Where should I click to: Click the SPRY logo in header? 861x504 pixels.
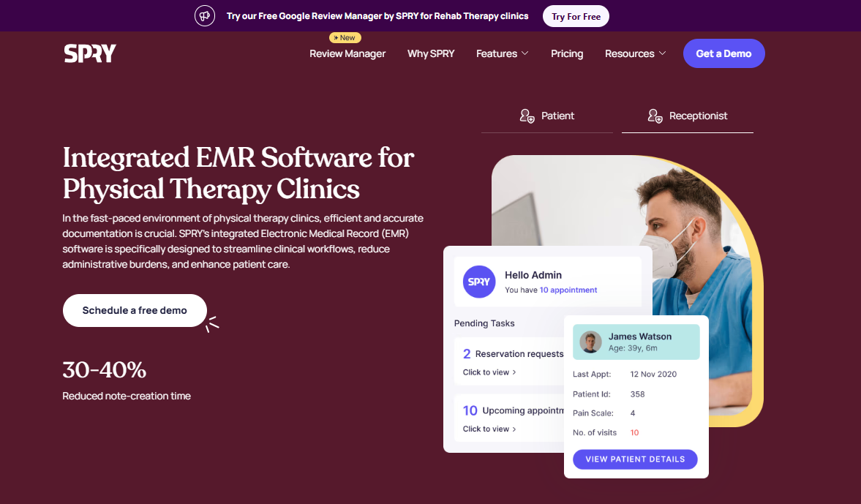point(90,53)
